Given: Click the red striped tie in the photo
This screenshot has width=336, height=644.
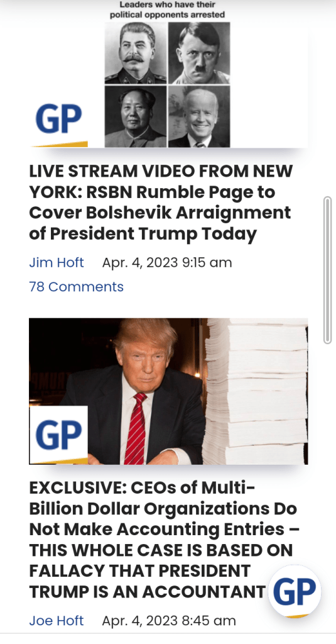Looking at the screenshot, I should [136, 428].
